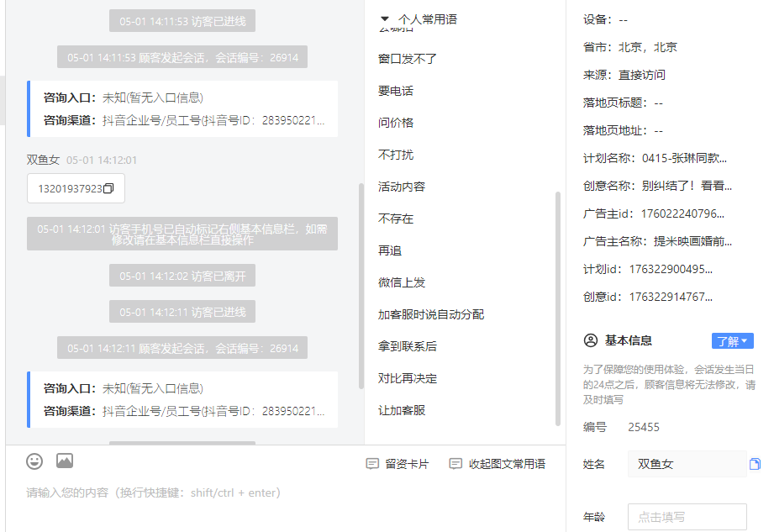Click the sender name 双鱼女 in chat
Image resolution: width=774 pixels, height=532 pixels.
pos(43,160)
